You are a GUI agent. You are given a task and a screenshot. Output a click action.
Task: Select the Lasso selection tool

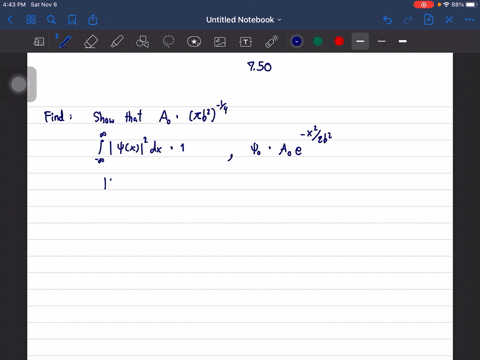(168, 42)
